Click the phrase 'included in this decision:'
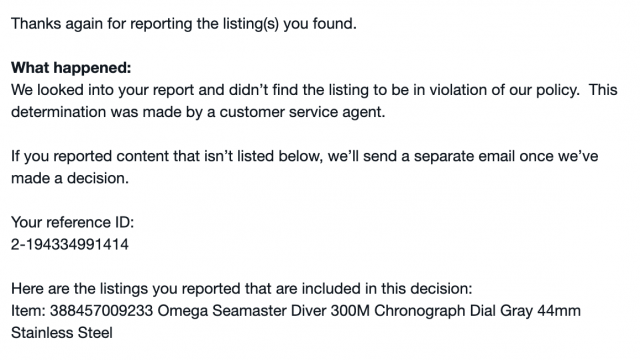This screenshot has height=360, width=640. 387,289
